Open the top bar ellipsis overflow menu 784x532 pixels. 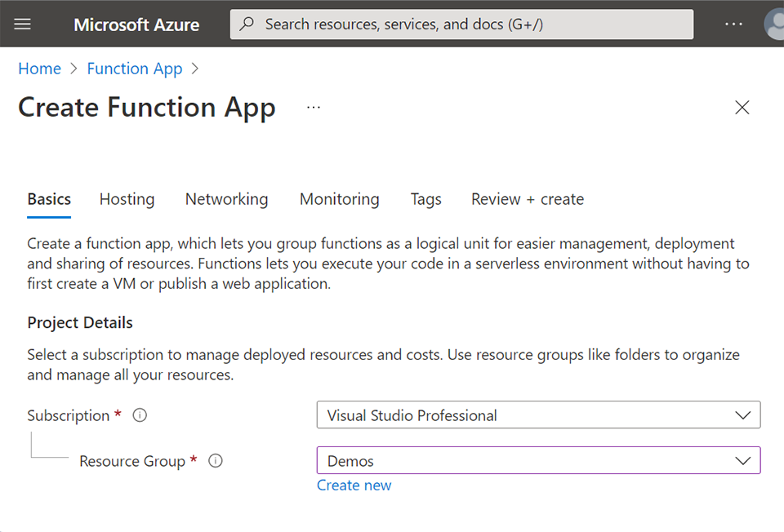733,24
